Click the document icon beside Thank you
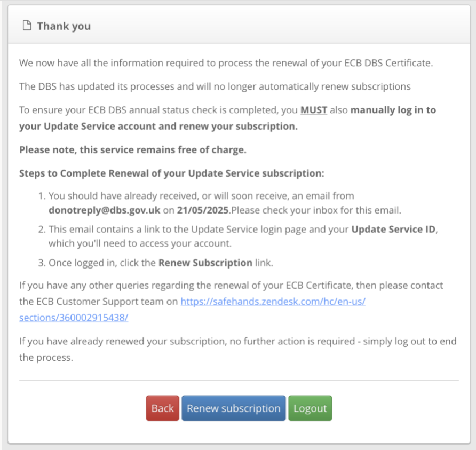This screenshot has height=450, width=476. point(26,26)
